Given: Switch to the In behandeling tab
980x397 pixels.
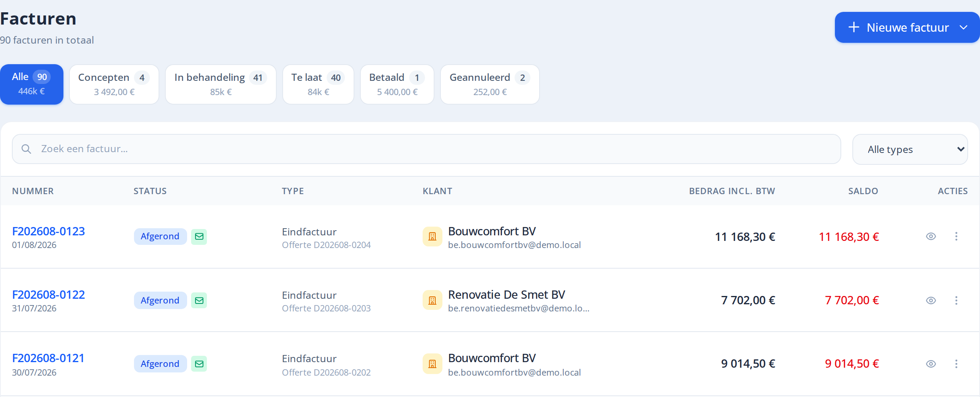Looking at the screenshot, I should 221,84.
